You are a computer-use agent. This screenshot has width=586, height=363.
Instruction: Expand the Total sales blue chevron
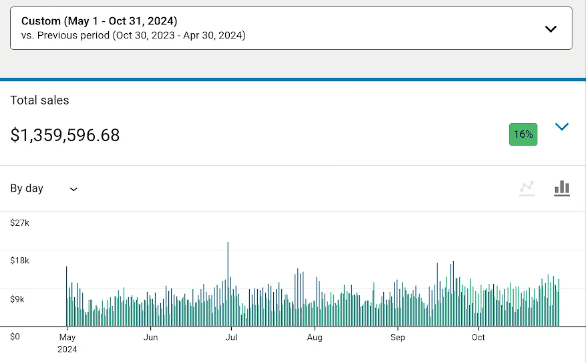click(562, 127)
